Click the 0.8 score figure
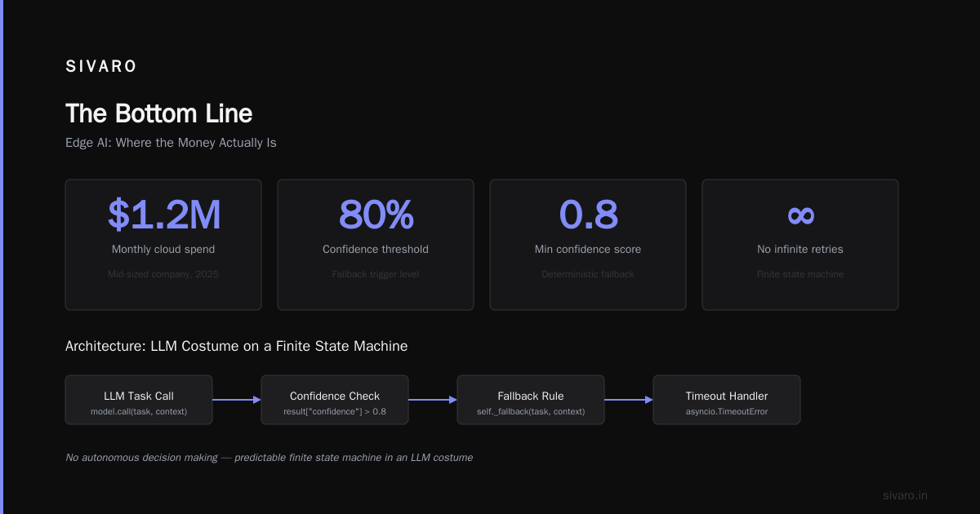Image resolution: width=980 pixels, height=514 pixels. point(588,215)
